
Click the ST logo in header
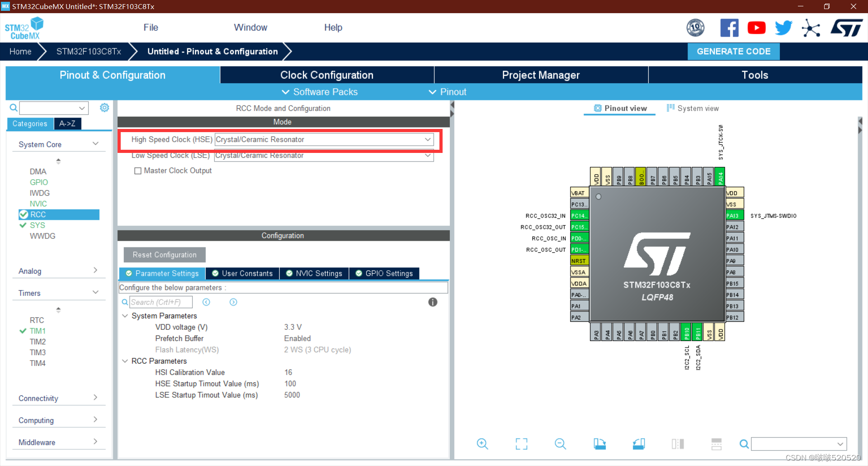846,28
